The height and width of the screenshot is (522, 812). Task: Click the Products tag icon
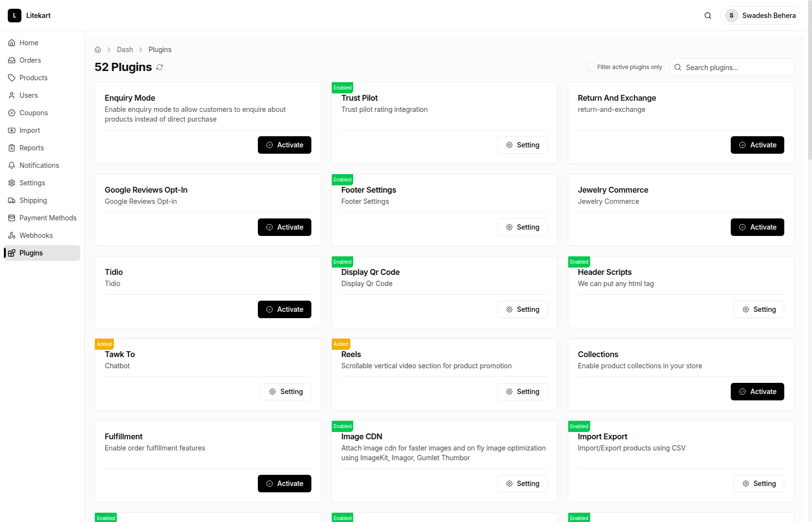[12, 78]
